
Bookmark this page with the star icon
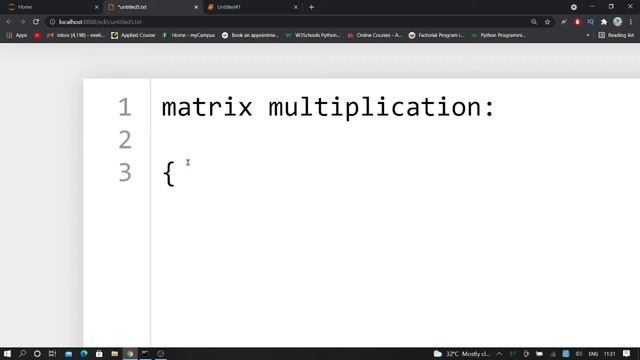point(547,22)
